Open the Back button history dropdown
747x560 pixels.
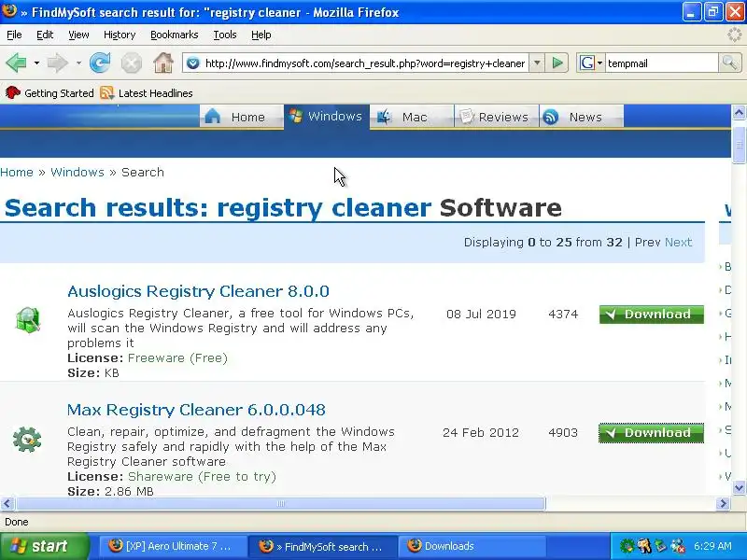pyautogui.click(x=36, y=63)
